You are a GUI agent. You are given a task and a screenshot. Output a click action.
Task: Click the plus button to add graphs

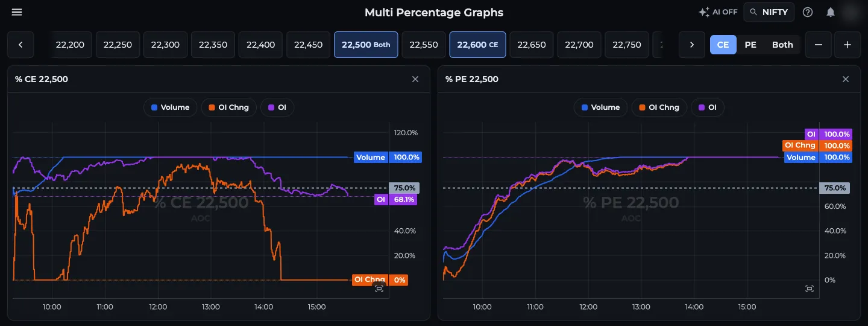848,45
